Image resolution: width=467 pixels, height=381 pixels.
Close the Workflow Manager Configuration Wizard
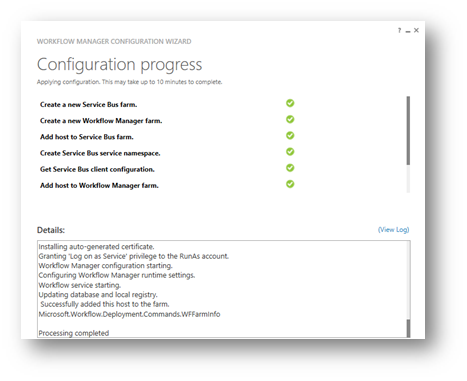416,30
